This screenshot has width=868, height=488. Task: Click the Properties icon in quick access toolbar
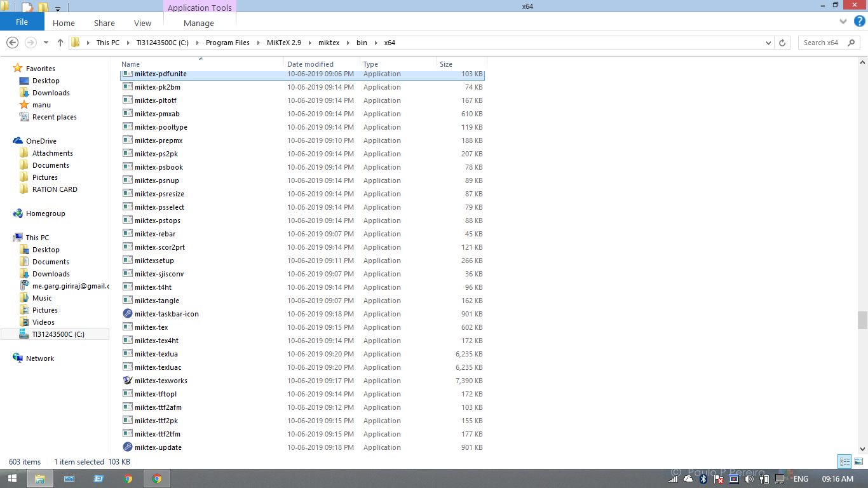[x=27, y=8]
